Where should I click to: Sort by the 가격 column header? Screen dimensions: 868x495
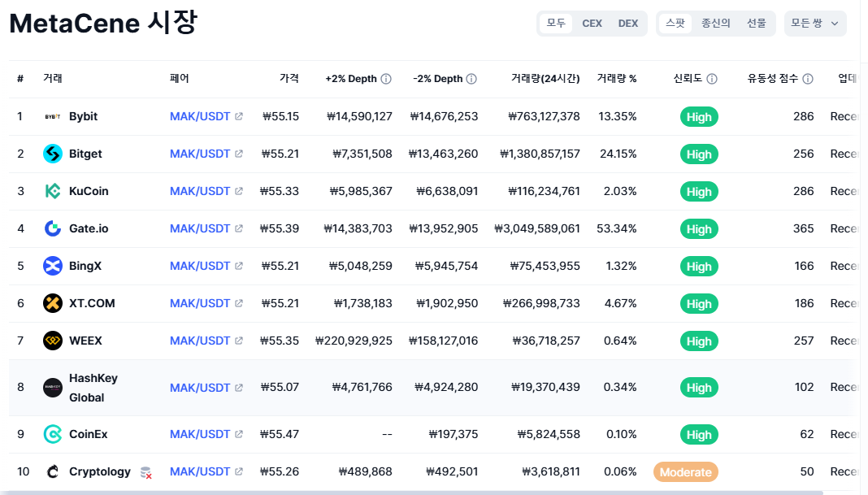coord(289,79)
